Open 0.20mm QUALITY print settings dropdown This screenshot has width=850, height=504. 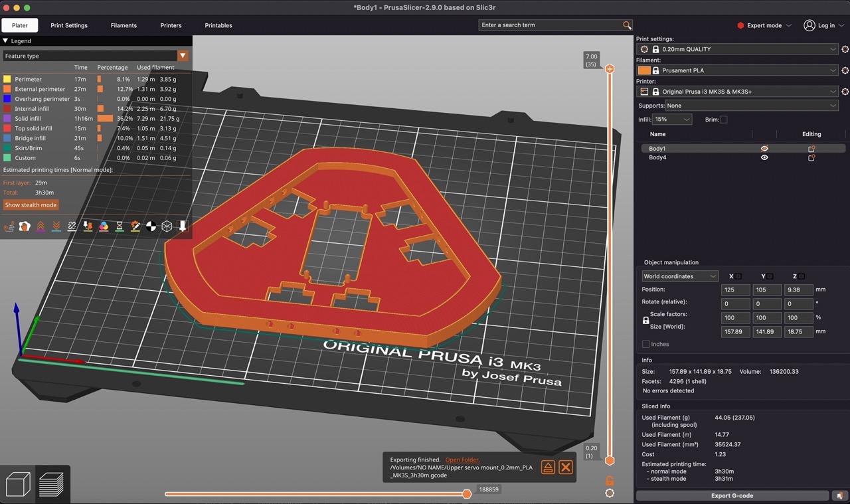click(x=737, y=49)
